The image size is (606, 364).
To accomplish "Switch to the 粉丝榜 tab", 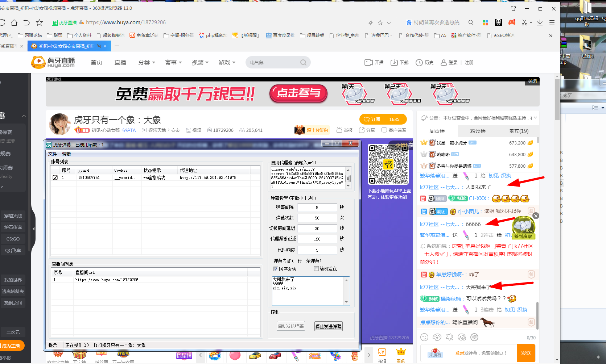I will coord(478,131).
